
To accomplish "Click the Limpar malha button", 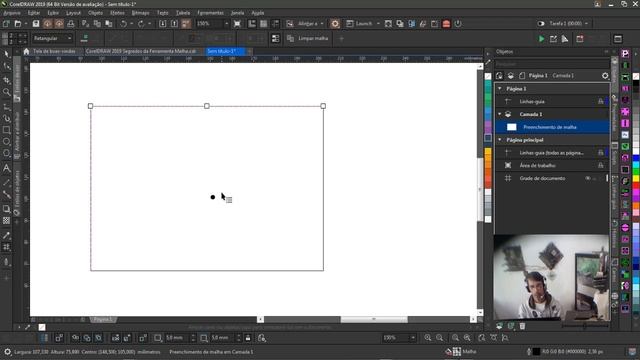I will (x=308, y=38).
